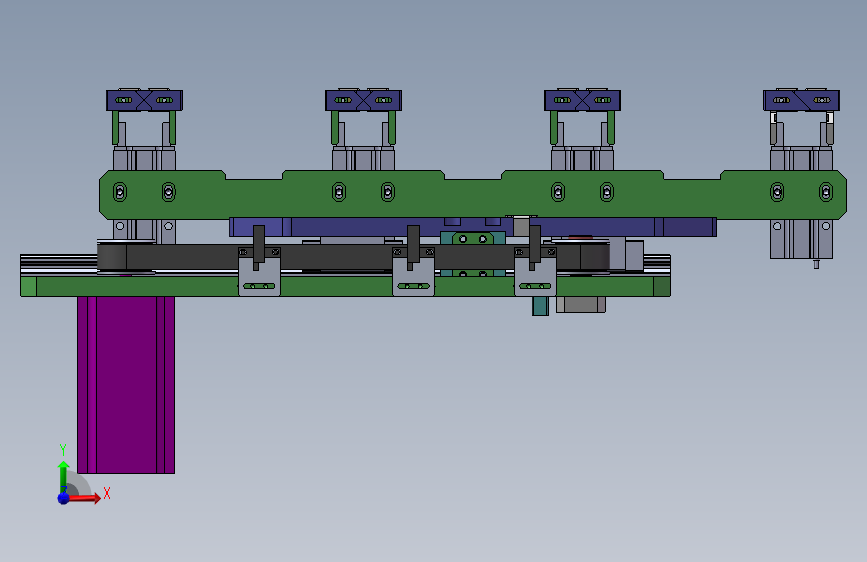This screenshot has width=867, height=562.
Task: Click the blue origin sphere of the triad
Action: coord(64,498)
